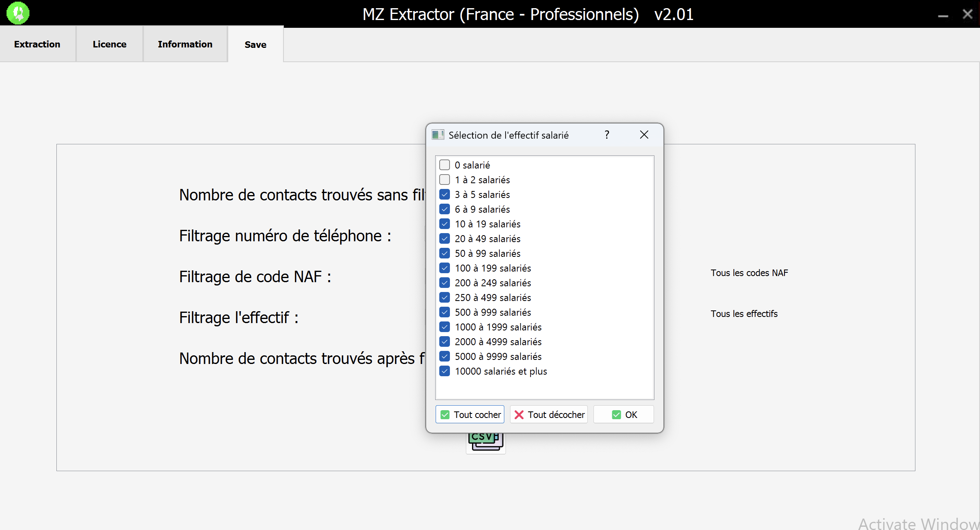
Task: Disable the 10000 salariés et plus checkbox
Action: (444, 371)
